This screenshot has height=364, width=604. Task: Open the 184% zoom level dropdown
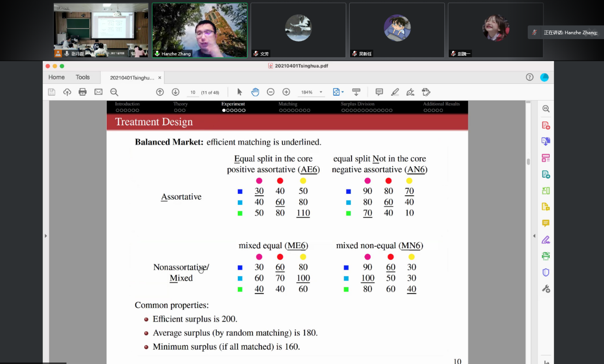pyautogui.click(x=321, y=92)
